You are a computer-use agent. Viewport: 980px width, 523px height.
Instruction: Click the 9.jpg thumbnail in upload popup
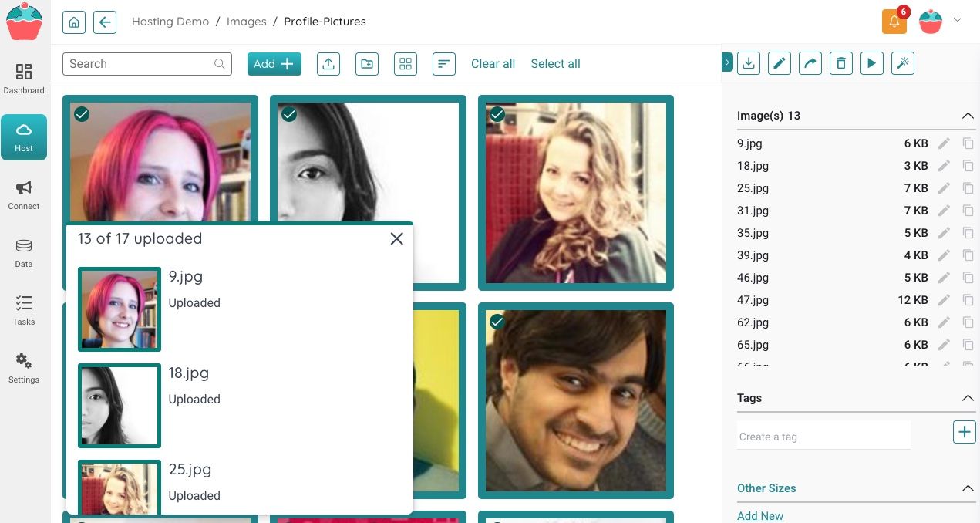click(x=120, y=309)
